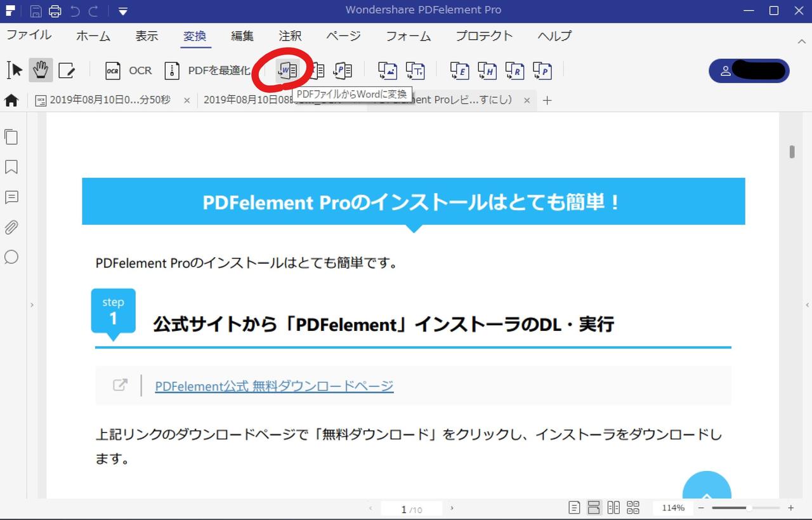812x520 pixels.
Task: Expand the right side panel arrow
Action: (x=808, y=305)
